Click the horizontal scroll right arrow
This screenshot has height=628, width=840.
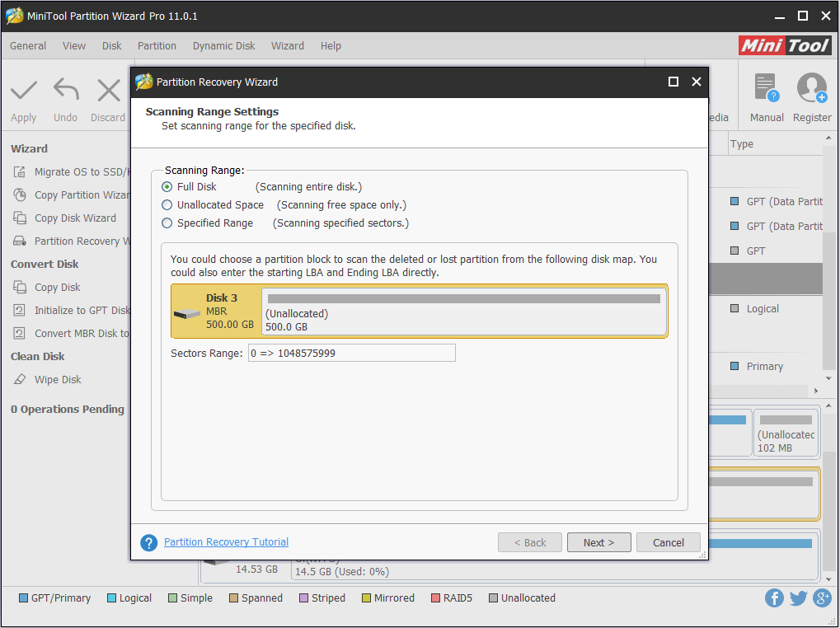(816, 391)
